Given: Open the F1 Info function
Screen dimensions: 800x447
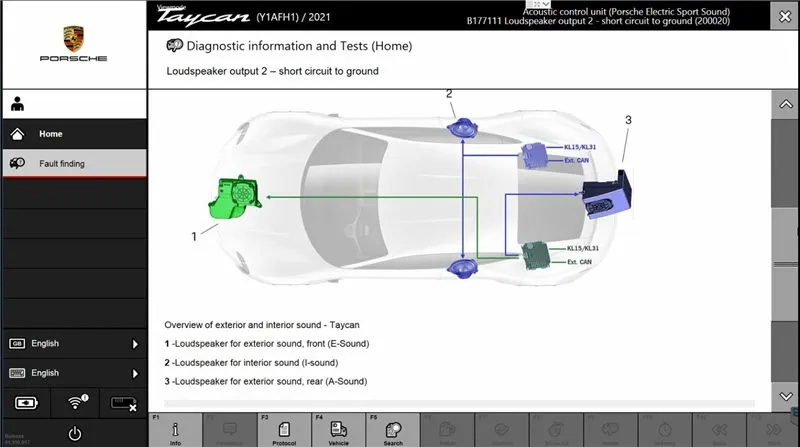Looking at the screenshot, I should (176, 430).
